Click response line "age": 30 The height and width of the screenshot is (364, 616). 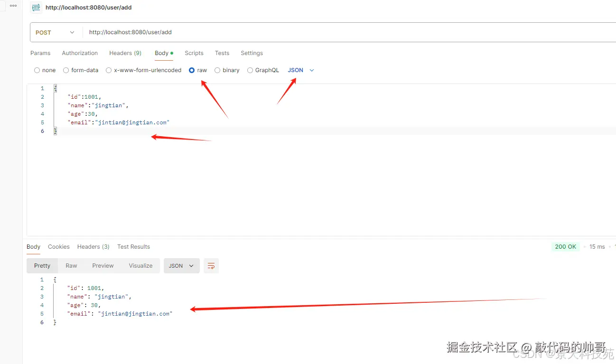click(84, 305)
